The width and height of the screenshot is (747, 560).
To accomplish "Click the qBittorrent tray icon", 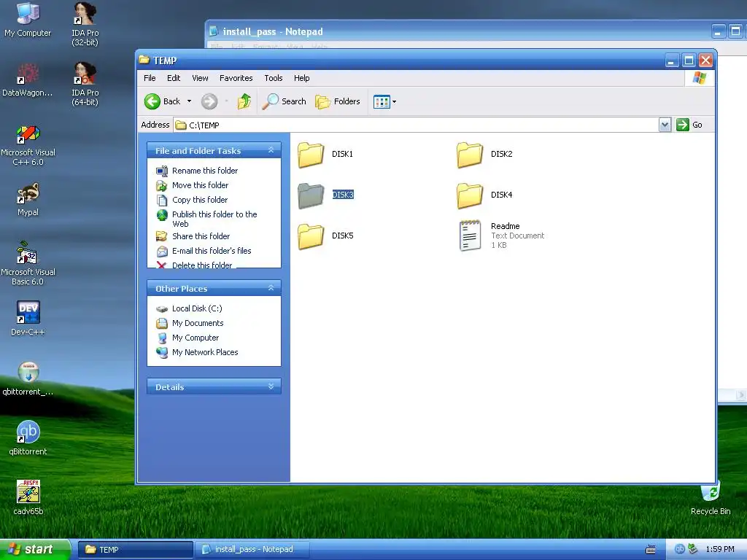I will tap(679, 549).
